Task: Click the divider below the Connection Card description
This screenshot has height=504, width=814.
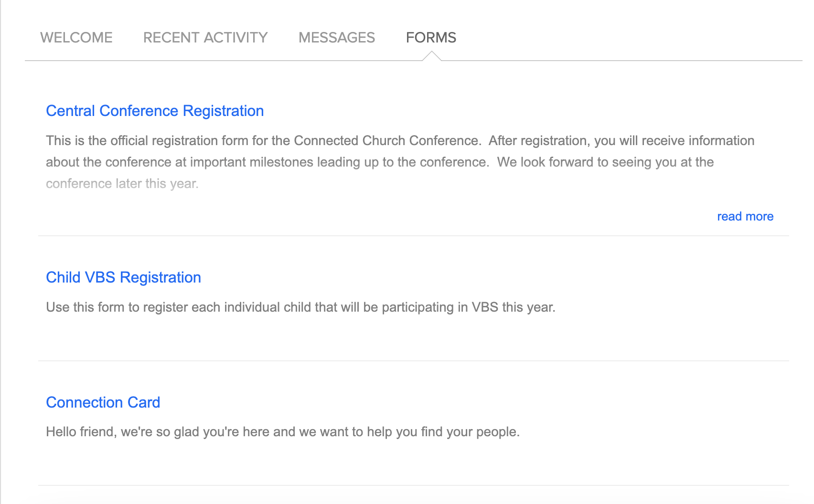Action: (413, 486)
